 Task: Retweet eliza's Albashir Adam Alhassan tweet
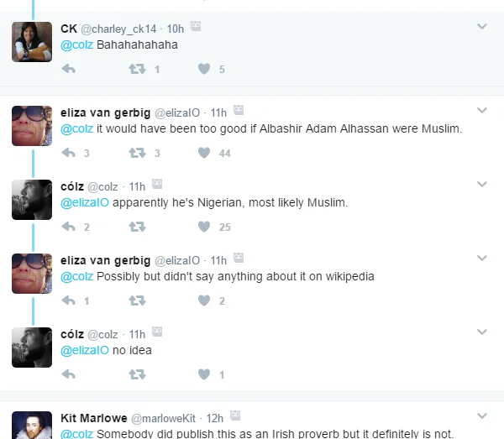click(x=137, y=153)
